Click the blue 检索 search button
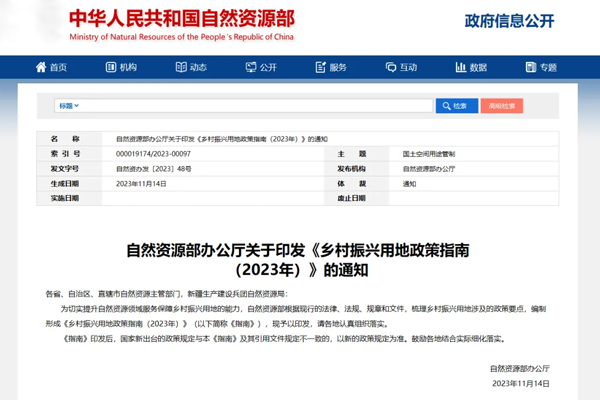 coord(456,105)
